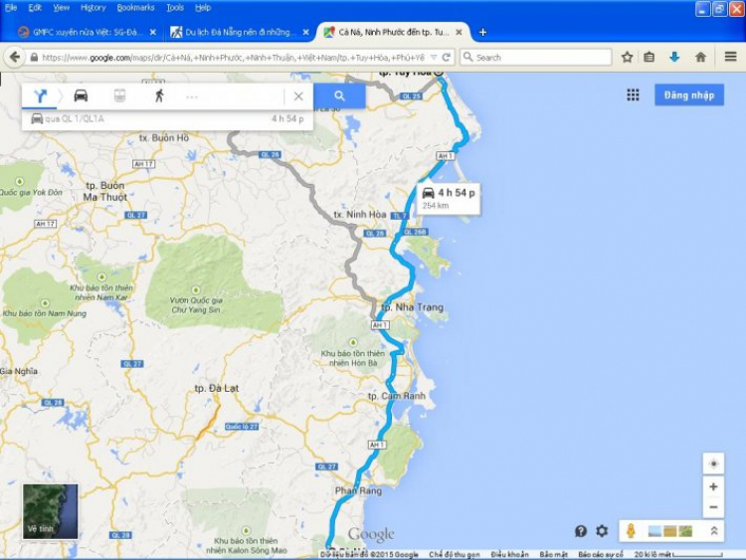Click site identity padlock icon
The height and width of the screenshot is (560, 746).
[34, 57]
